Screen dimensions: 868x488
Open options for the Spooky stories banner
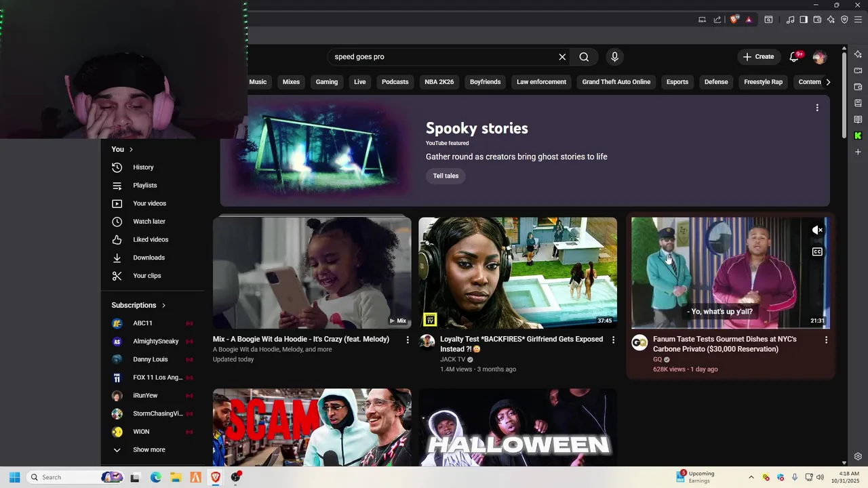point(817,108)
